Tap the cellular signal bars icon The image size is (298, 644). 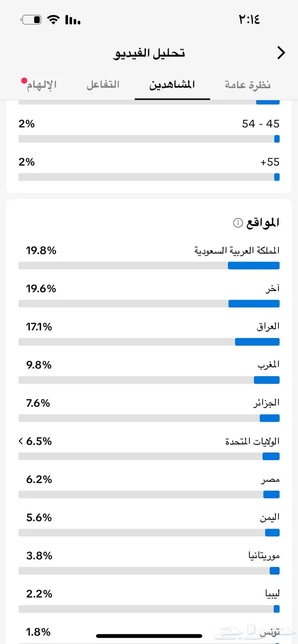click(x=73, y=20)
